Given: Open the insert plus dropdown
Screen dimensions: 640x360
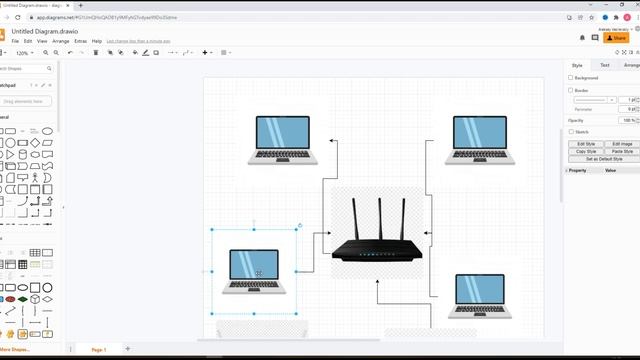Looking at the screenshot, I should [x=207, y=53].
